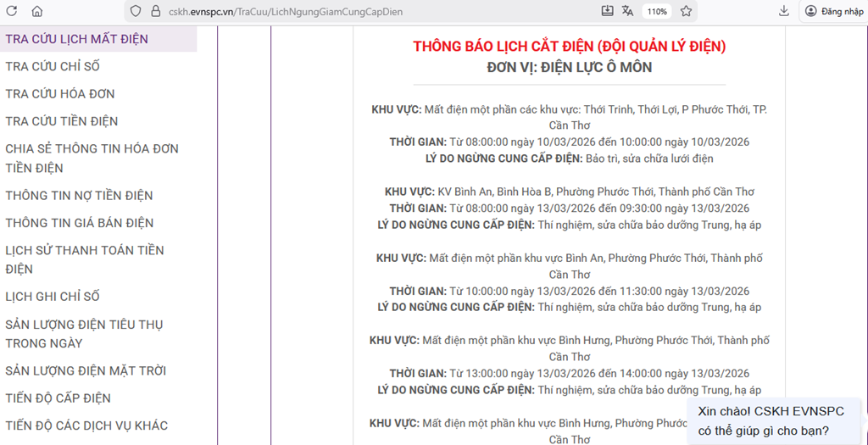Go to TRA CỨU HÓA ĐƠN
Viewport: 868px width, 445px height.
[x=60, y=93]
